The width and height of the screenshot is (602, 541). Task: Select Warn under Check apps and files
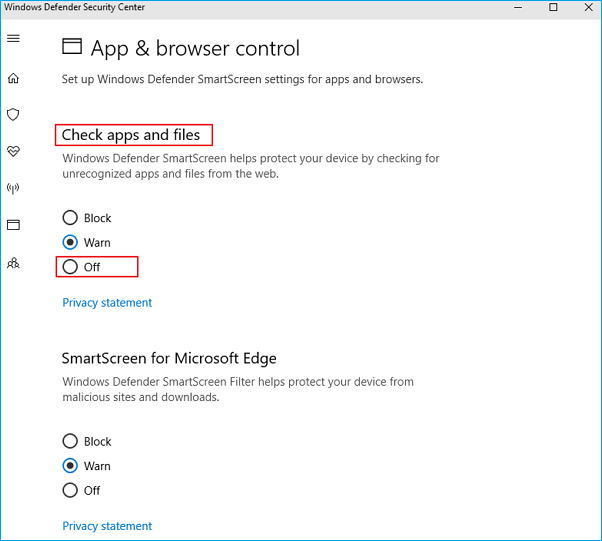tap(70, 242)
